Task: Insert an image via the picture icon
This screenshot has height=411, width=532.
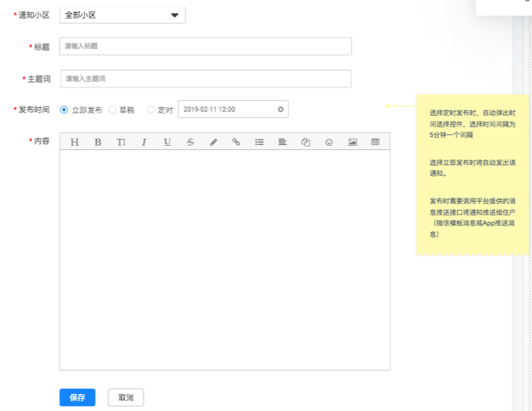Action: [x=352, y=142]
